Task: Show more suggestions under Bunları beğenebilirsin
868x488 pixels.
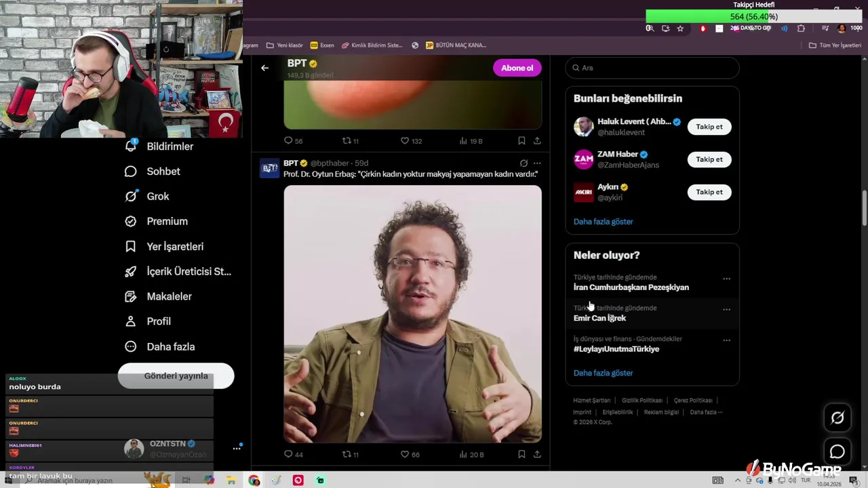Action: (x=603, y=222)
